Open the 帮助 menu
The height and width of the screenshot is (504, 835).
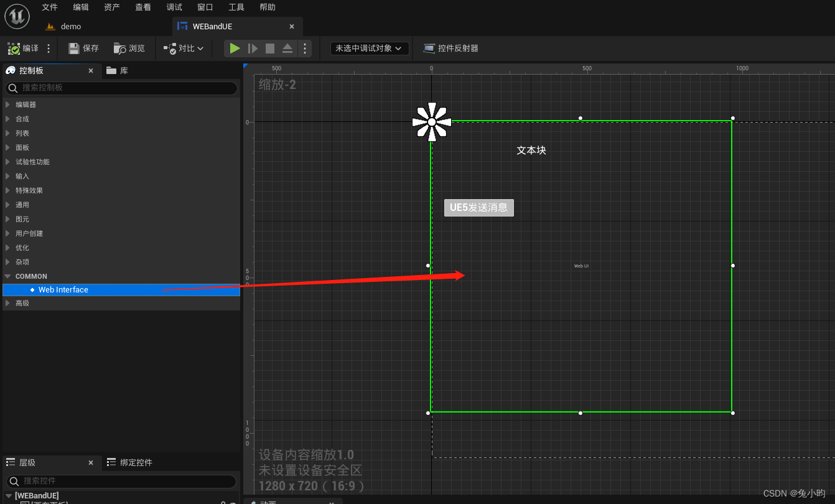268,7
